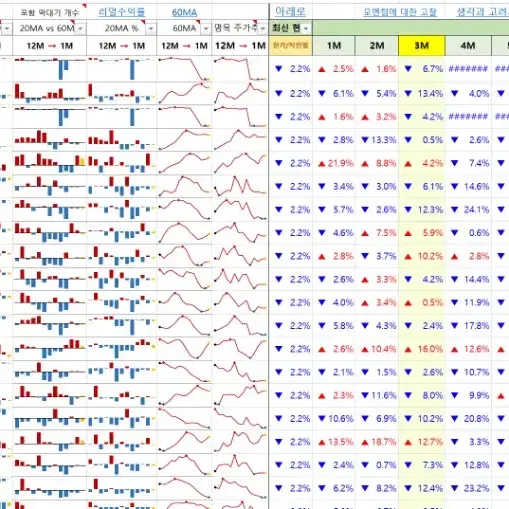Select the down arrow icon next to 17.8%
This screenshot has width=509, height=509.
pyautogui.click(x=454, y=326)
